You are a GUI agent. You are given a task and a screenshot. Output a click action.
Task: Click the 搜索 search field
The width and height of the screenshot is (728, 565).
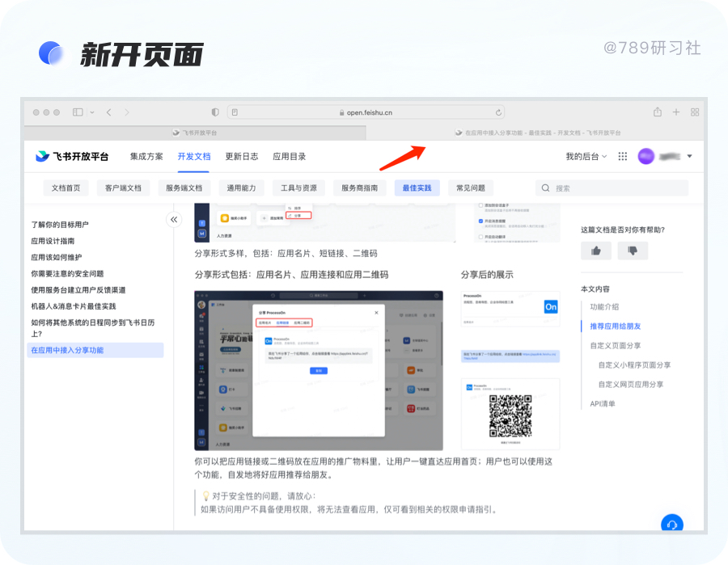point(612,188)
